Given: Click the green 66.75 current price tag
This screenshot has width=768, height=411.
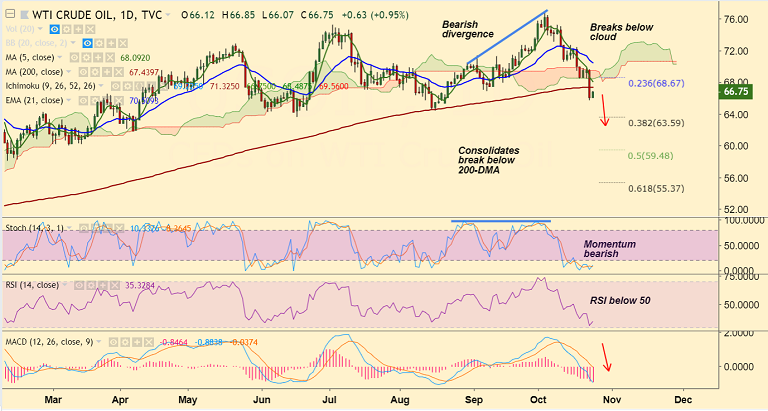Looking at the screenshot, I should [x=735, y=92].
